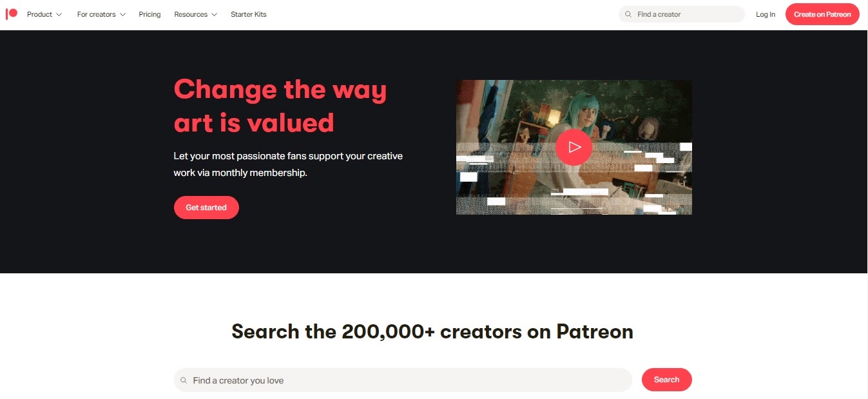Expand the Resources menu
The width and height of the screenshot is (868, 399).
[x=195, y=14]
